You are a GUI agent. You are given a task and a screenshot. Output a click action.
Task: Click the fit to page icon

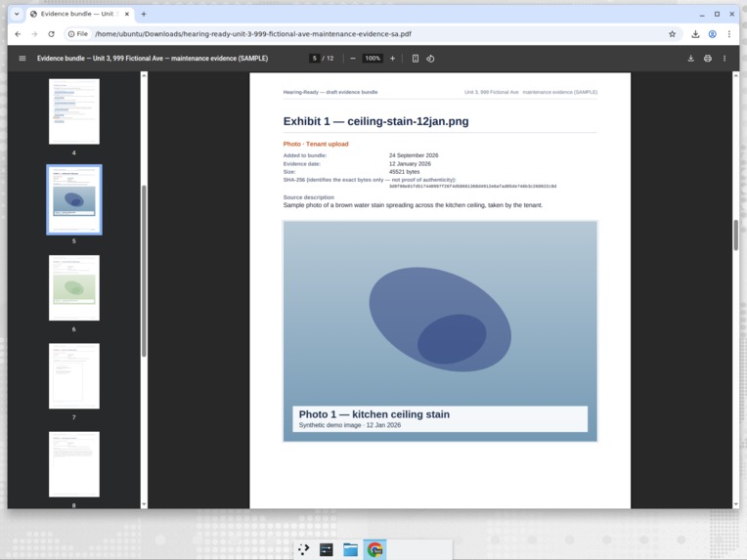tap(415, 58)
